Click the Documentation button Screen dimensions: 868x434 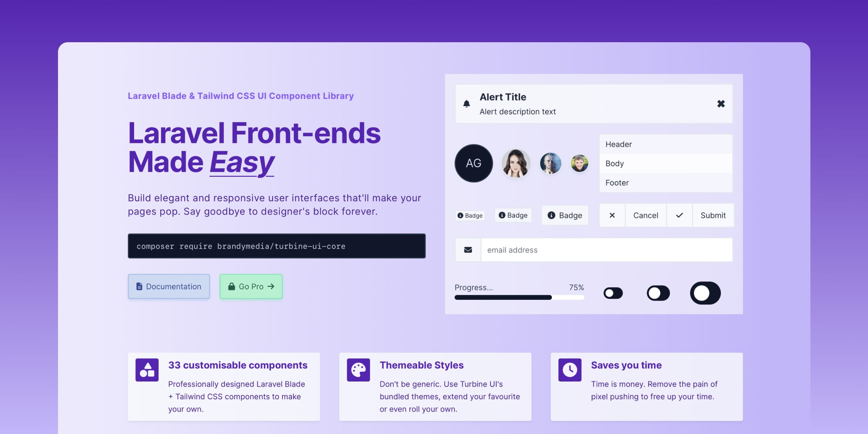pos(168,286)
